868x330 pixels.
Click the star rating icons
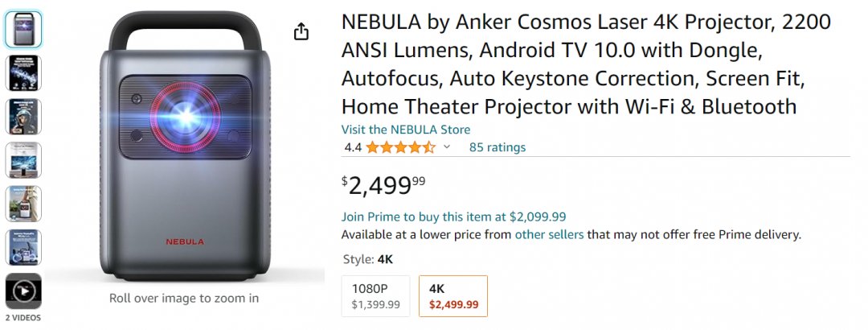pos(400,147)
